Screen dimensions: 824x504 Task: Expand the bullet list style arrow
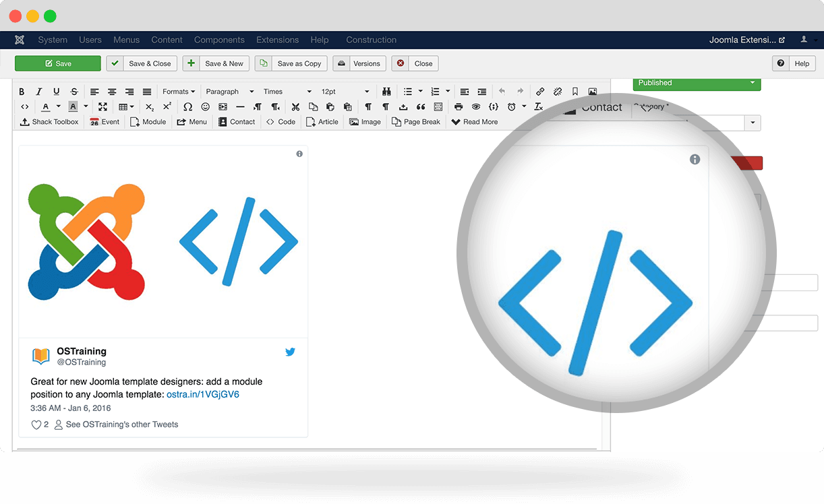421,91
